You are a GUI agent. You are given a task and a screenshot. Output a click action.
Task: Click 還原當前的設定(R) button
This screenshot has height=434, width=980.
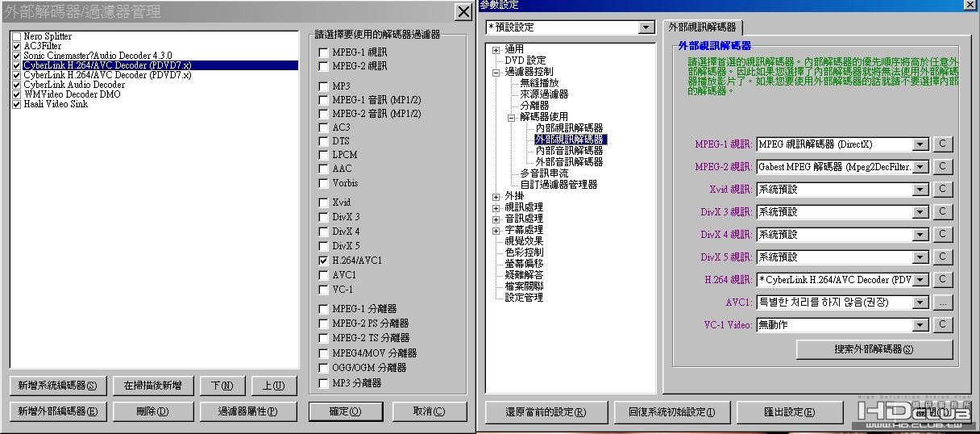tap(546, 412)
